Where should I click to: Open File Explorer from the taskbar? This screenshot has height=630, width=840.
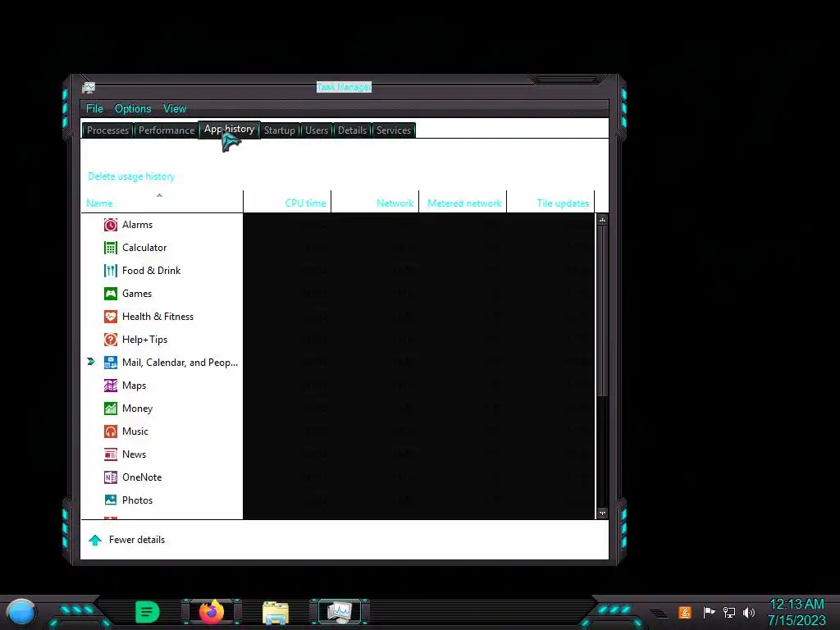pyautogui.click(x=276, y=613)
